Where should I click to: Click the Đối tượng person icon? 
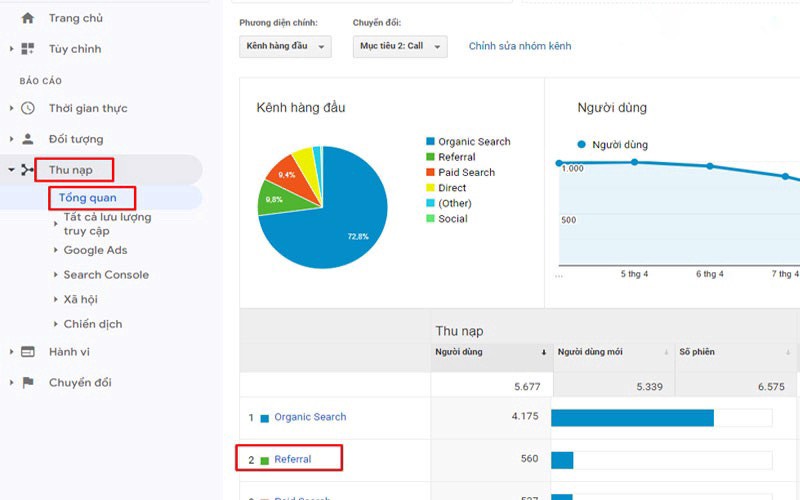pyautogui.click(x=28, y=139)
